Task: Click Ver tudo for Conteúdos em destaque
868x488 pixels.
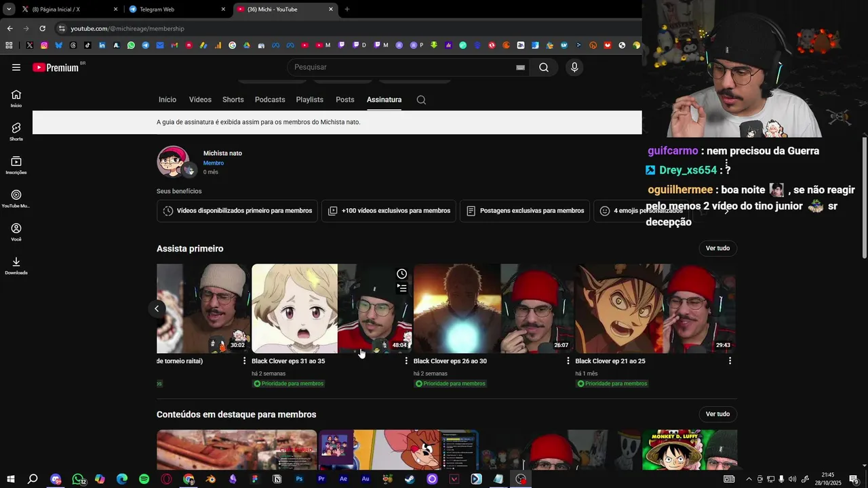Action: [717, 414]
